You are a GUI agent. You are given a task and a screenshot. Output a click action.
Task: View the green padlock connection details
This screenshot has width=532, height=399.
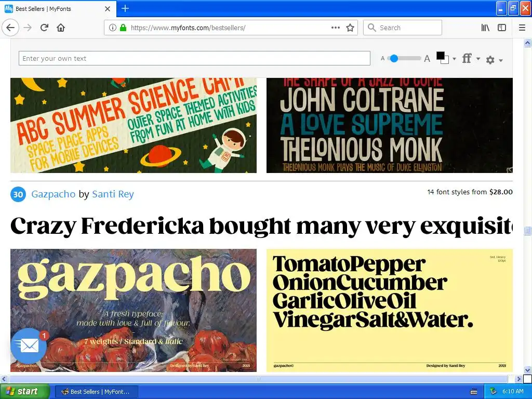(x=123, y=28)
